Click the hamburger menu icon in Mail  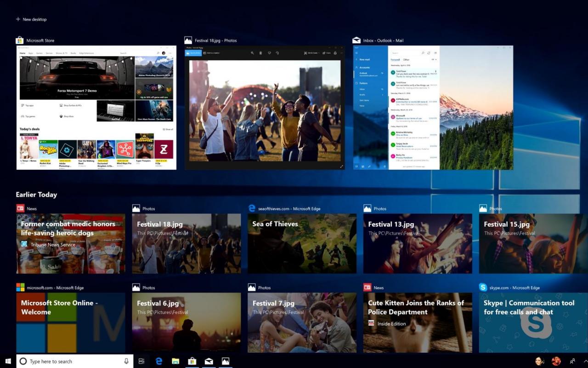pyautogui.click(x=357, y=53)
